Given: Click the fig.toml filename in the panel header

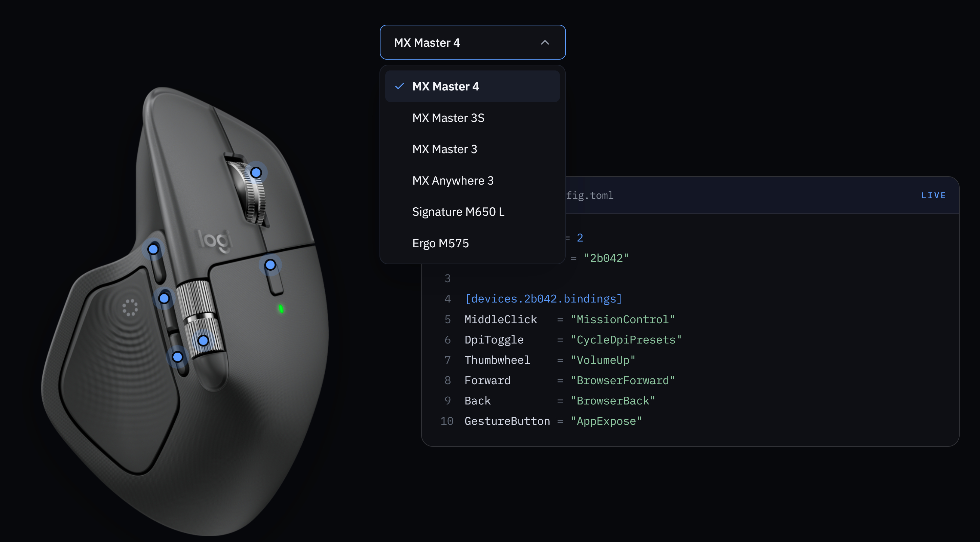Looking at the screenshot, I should pyautogui.click(x=590, y=195).
